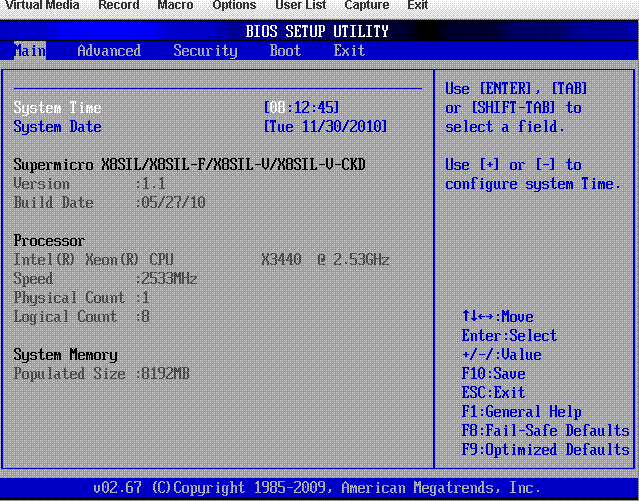
Task: Click the Processor heading
Action: (x=49, y=241)
